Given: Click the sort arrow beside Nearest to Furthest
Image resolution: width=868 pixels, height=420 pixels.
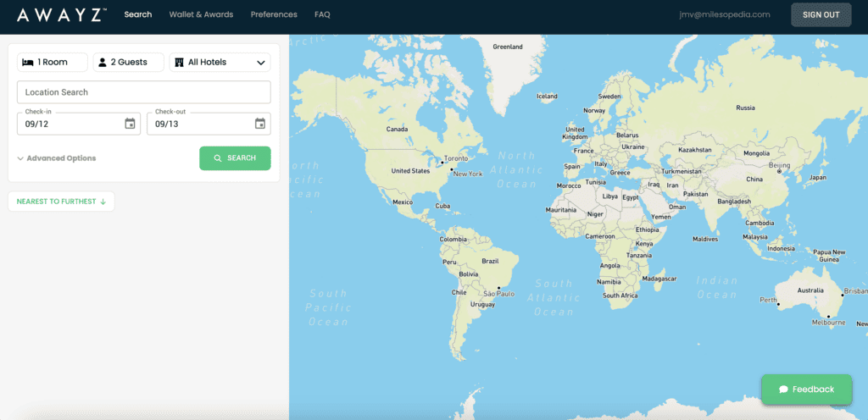Looking at the screenshot, I should 103,202.
